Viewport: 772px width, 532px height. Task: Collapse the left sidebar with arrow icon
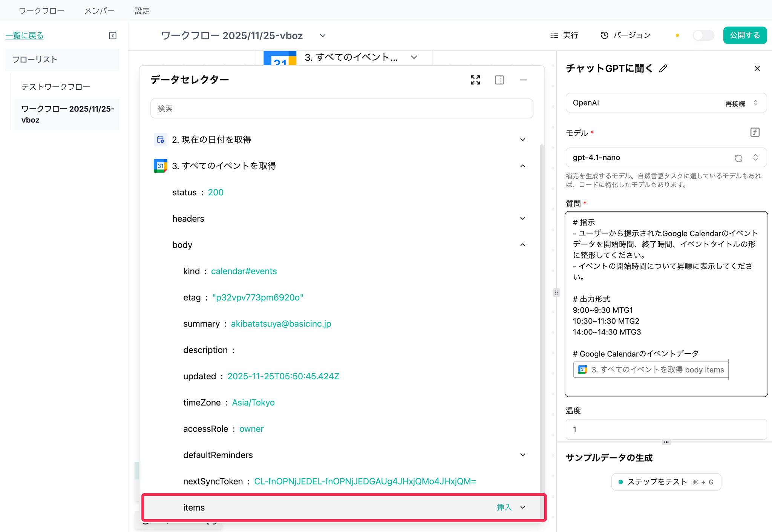113,35
